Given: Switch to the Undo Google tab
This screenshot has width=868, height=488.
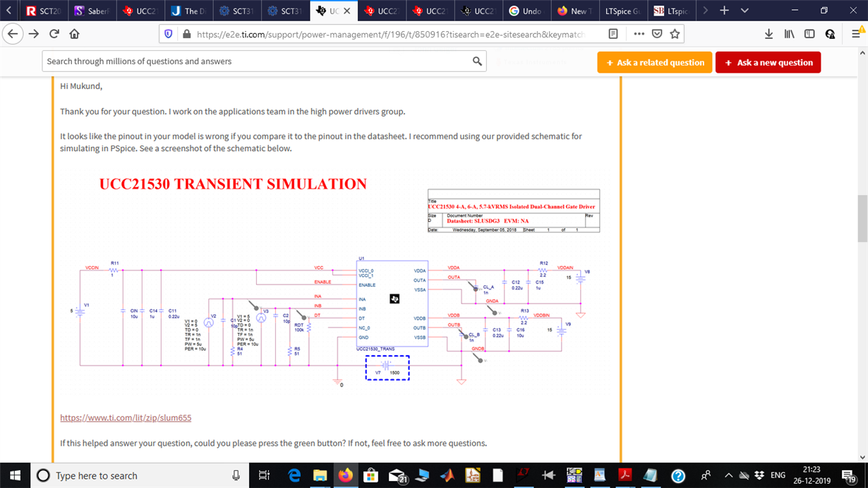Looking at the screenshot, I should point(526,11).
